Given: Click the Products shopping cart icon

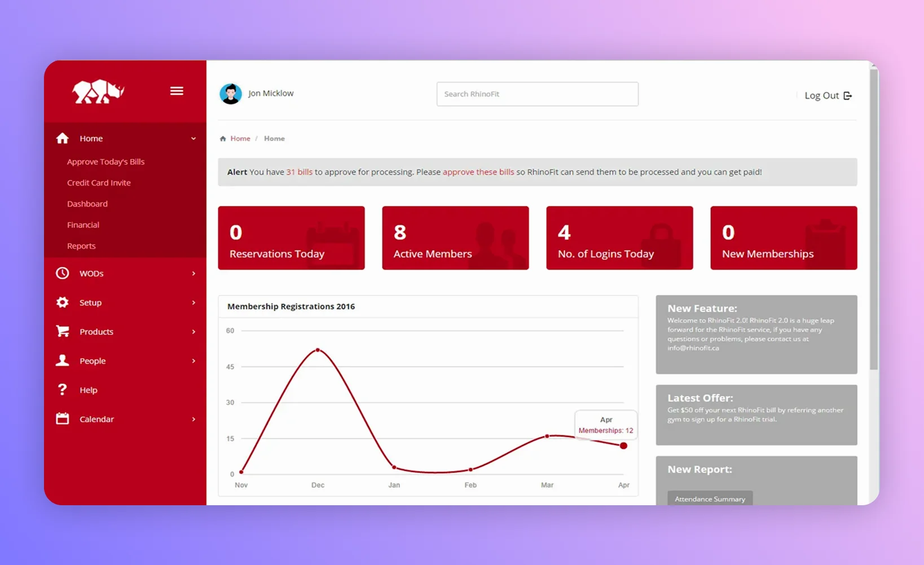Looking at the screenshot, I should [x=63, y=332].
